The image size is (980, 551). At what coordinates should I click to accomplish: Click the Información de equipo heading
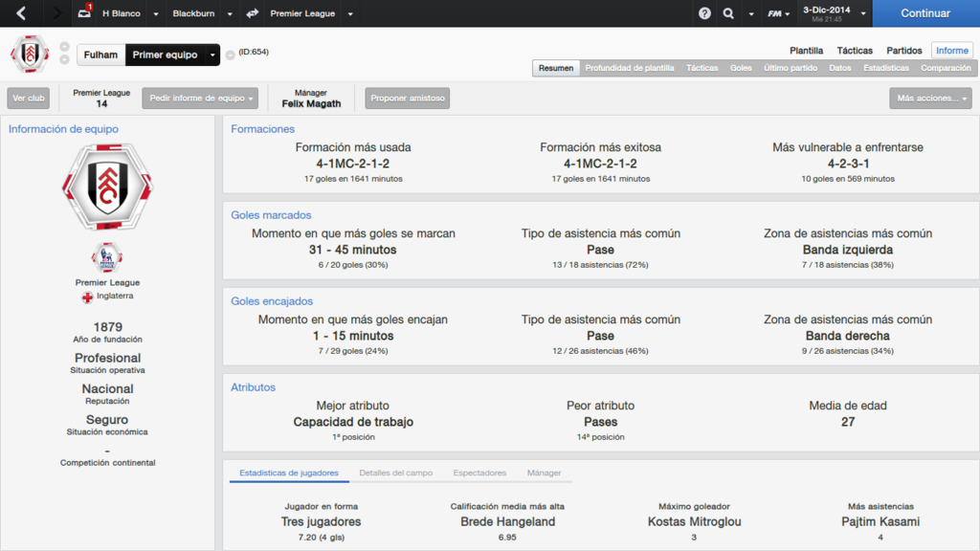[63, 129]
